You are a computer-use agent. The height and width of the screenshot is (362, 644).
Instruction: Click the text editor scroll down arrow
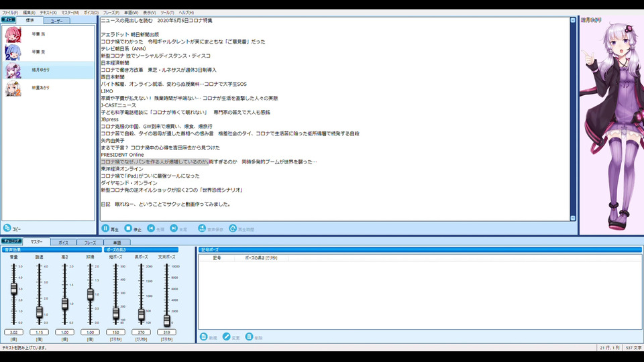tap(573, 219)
